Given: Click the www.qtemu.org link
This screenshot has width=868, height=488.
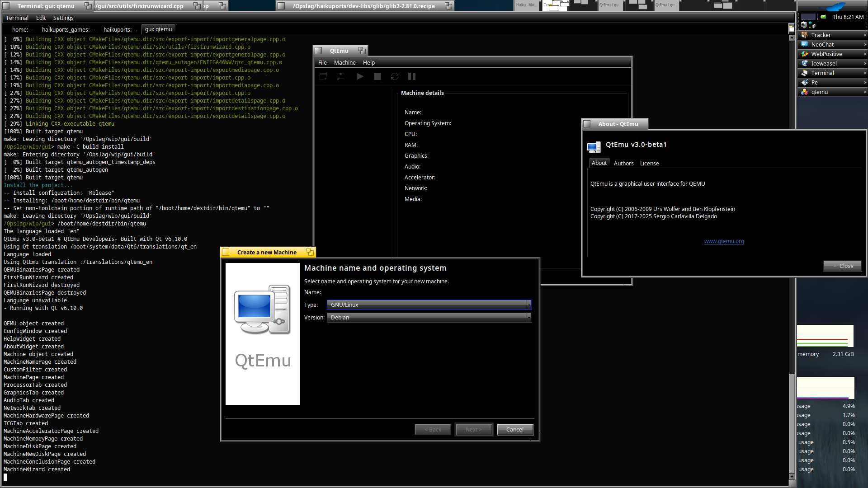Looking at the screenshot, I should [724, 241].
